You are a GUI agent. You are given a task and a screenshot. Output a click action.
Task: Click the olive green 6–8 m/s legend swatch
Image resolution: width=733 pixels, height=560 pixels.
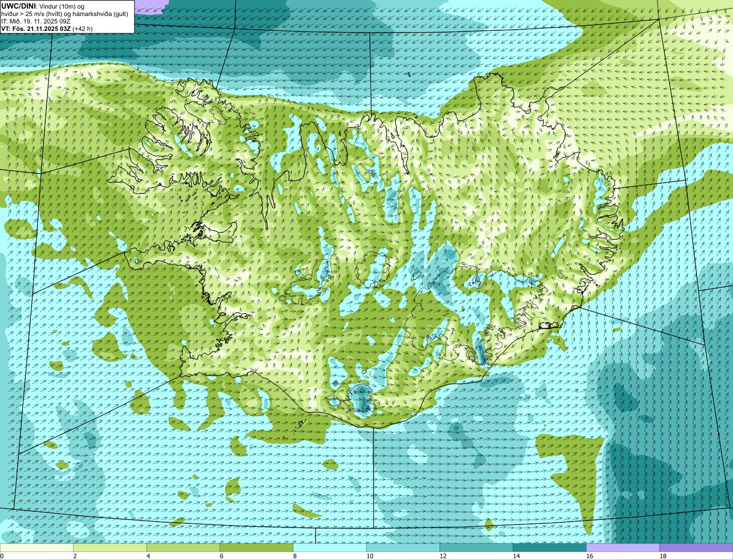[x=257, y=548]
